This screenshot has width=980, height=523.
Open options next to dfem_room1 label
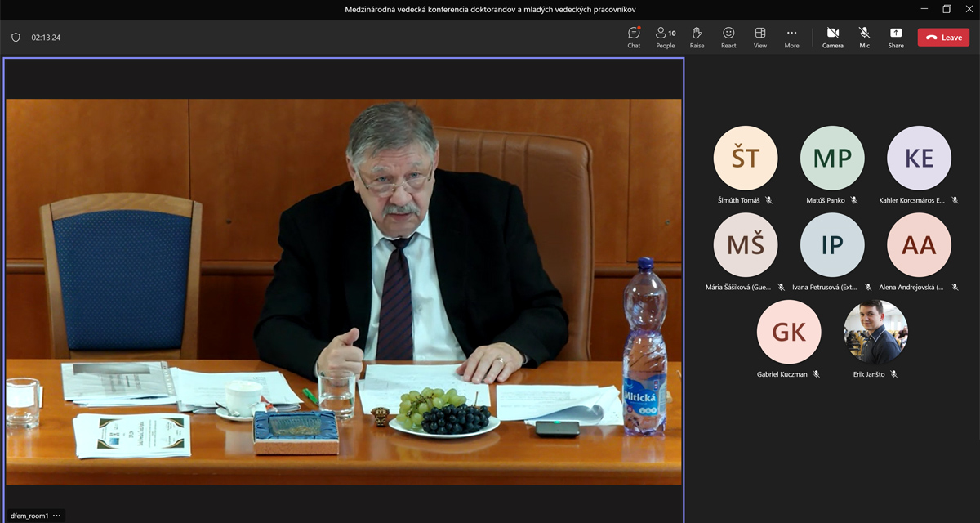(57, 516)
